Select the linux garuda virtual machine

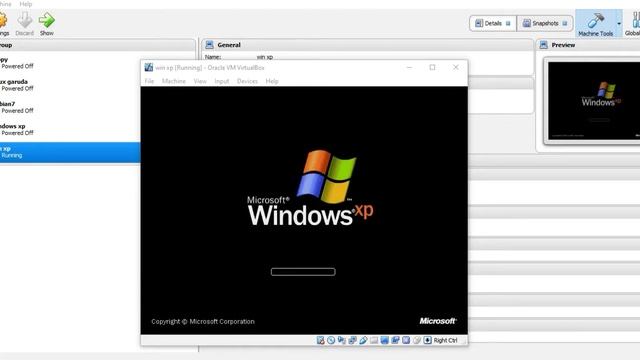tap(69, 85)
